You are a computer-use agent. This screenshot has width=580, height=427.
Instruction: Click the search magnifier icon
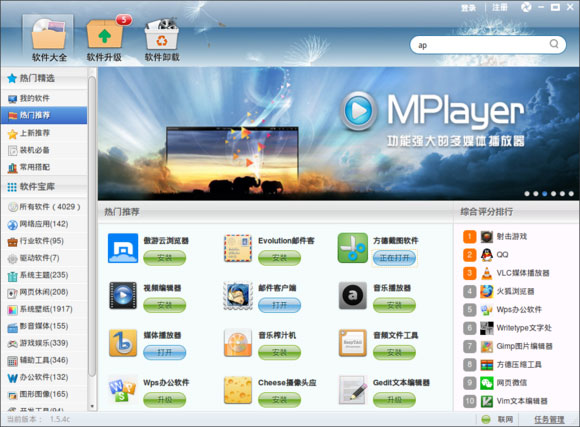554,44
